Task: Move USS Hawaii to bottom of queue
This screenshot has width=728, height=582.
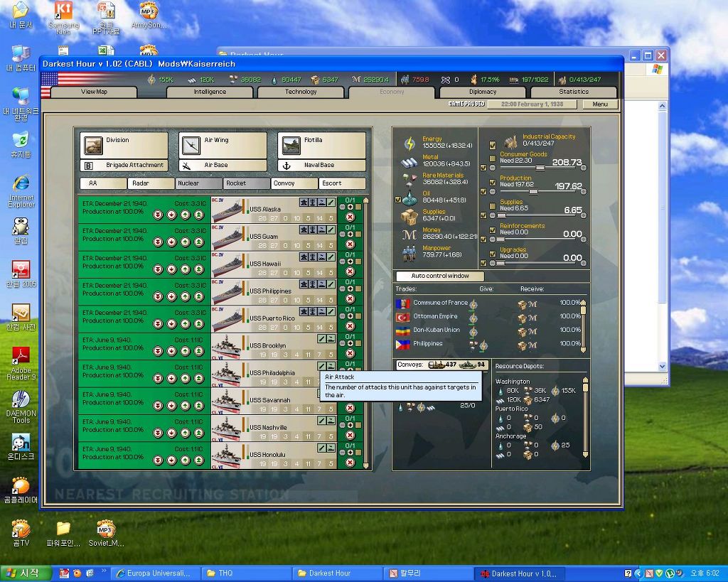Action: point(158,269)
